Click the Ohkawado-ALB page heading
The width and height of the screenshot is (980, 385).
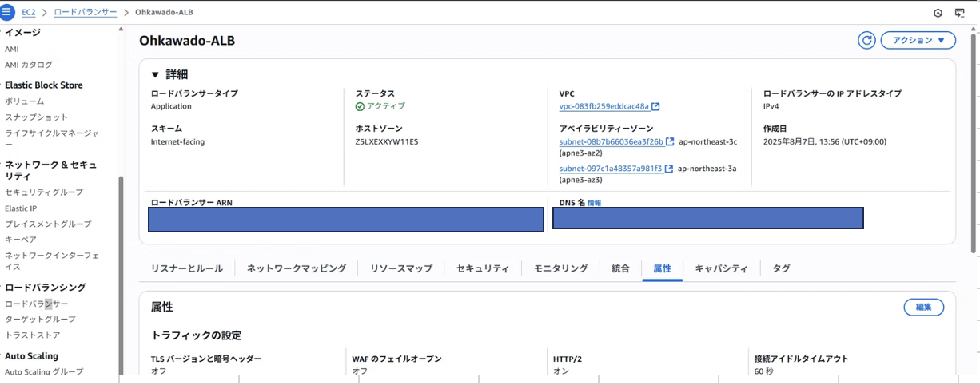(x=187, y=41)
